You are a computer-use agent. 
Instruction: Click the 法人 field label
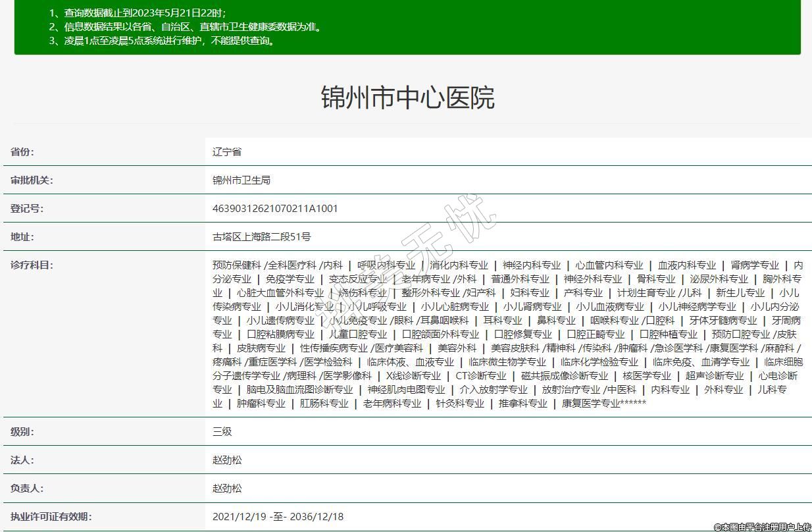click(x=22, y=460)
